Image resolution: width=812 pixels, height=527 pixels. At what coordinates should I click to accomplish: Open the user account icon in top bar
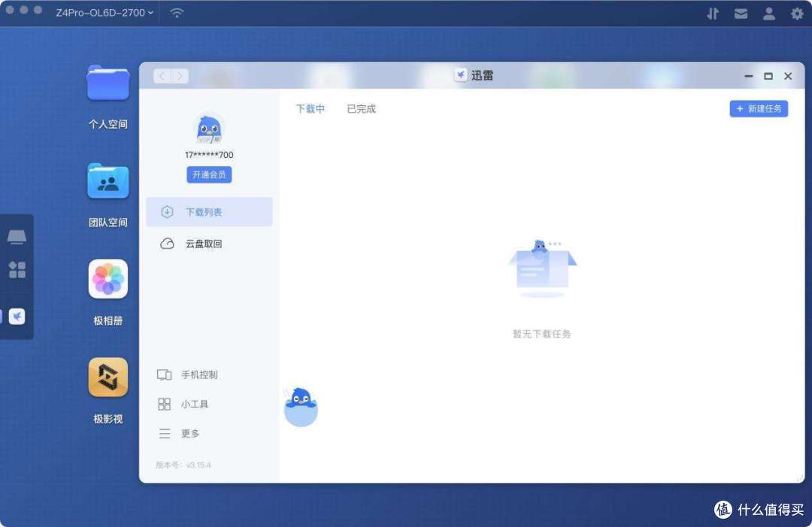tap(769, 14)
